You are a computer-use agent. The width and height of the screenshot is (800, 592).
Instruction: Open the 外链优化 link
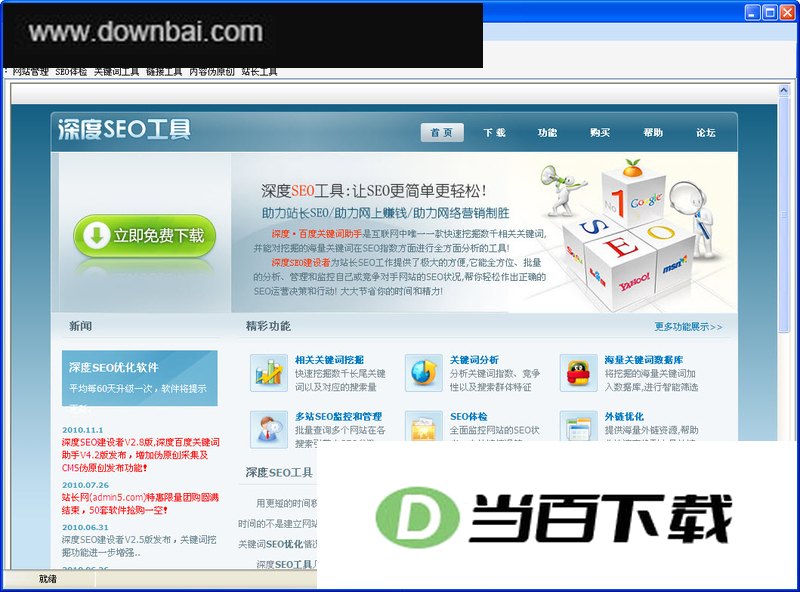pos(624,416)
